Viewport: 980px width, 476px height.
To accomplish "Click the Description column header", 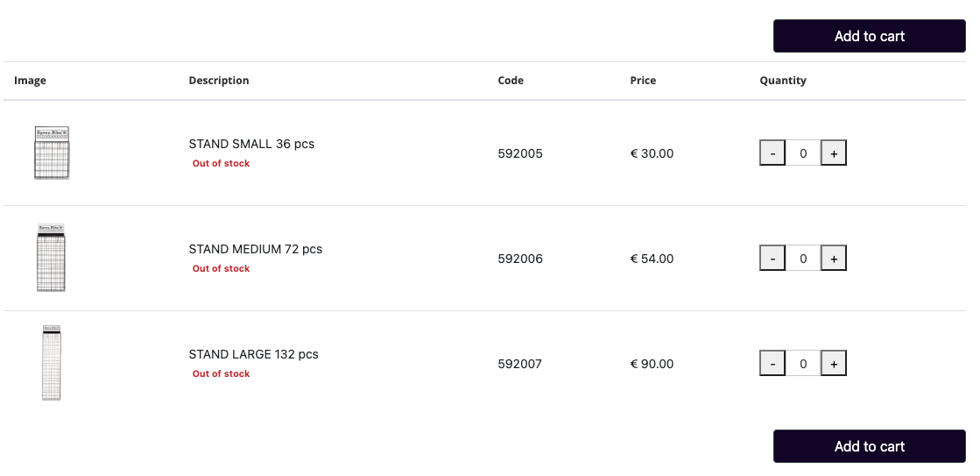I will point(219,80).
